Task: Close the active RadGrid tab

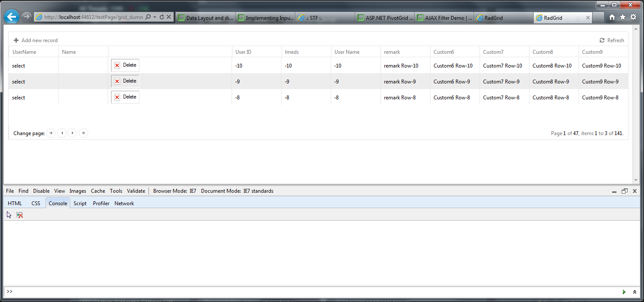Action: (x=588, y=18)
